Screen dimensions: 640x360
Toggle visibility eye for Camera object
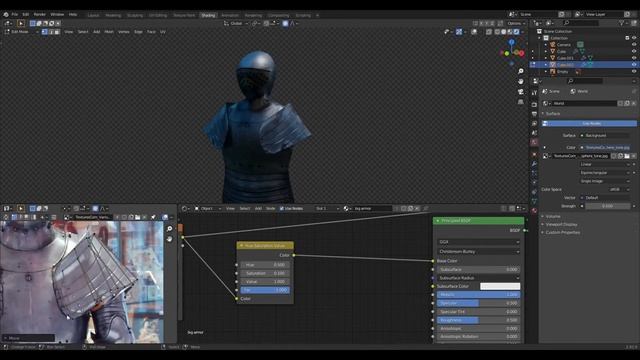point(634,45)
